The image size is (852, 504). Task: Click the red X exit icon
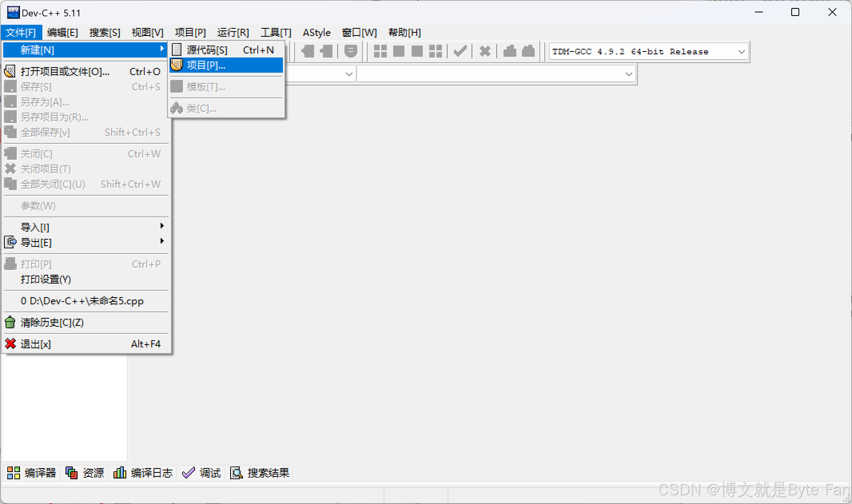tap(10, 343)
